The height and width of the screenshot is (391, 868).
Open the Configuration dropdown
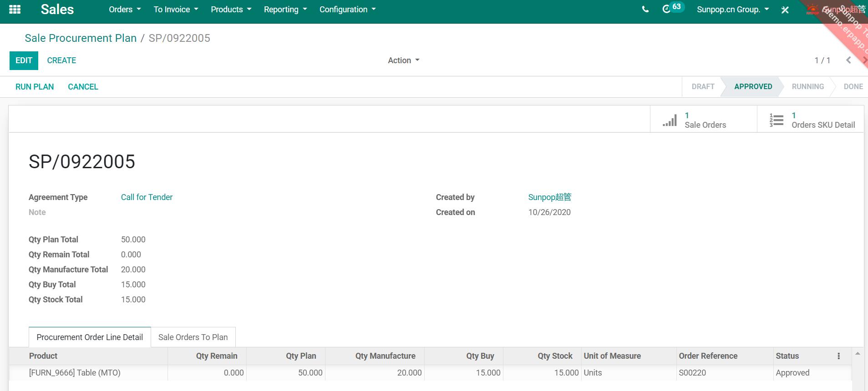coord(348,10)
